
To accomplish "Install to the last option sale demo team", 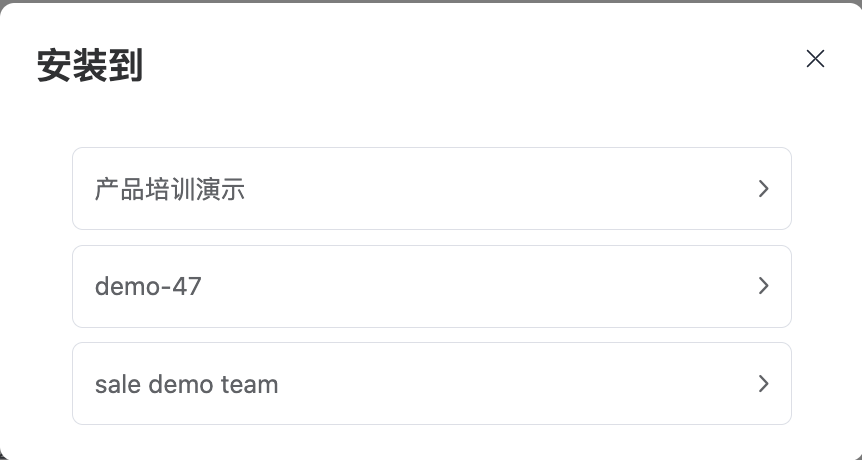I will (x=432, y=384).
